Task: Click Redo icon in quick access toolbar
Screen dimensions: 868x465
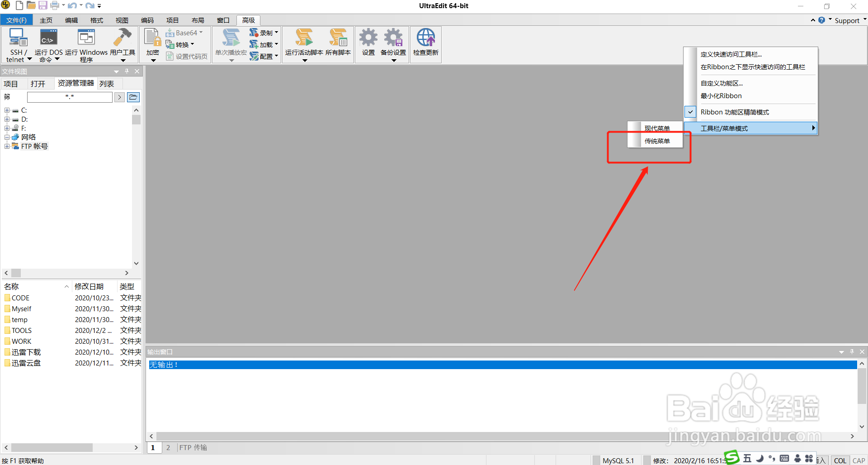Action: click(90, 5)
